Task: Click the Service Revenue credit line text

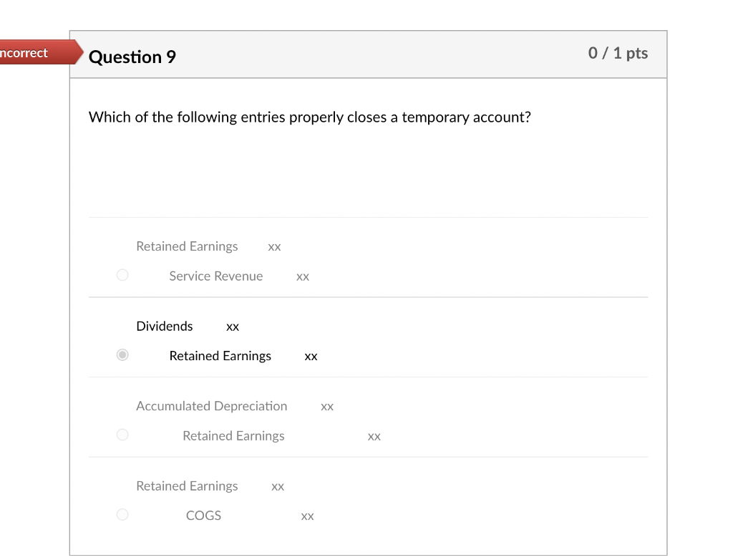Action: [x=215, y=276]
